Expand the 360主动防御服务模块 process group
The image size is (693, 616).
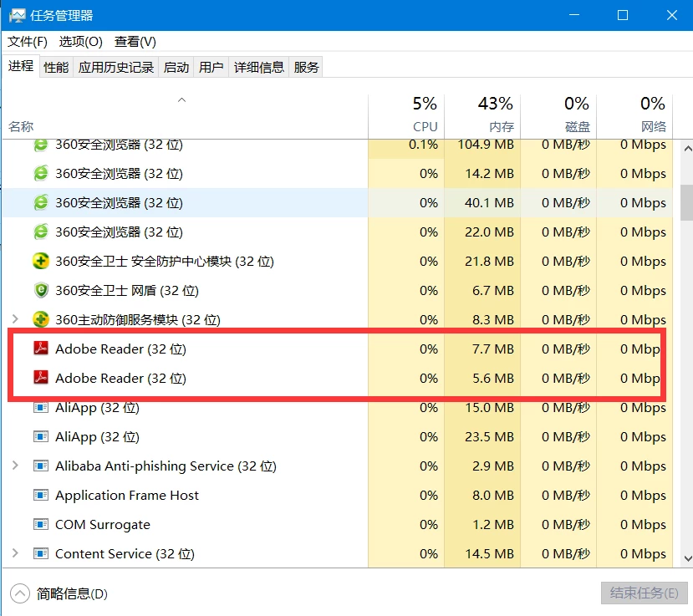pyautogui.click(x=15, y=319)
